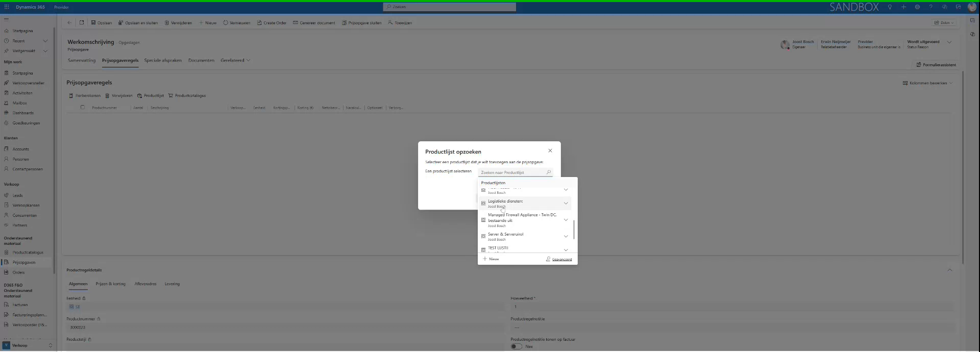
Task: Open the user profile avatar
Action: click(972, 7)
